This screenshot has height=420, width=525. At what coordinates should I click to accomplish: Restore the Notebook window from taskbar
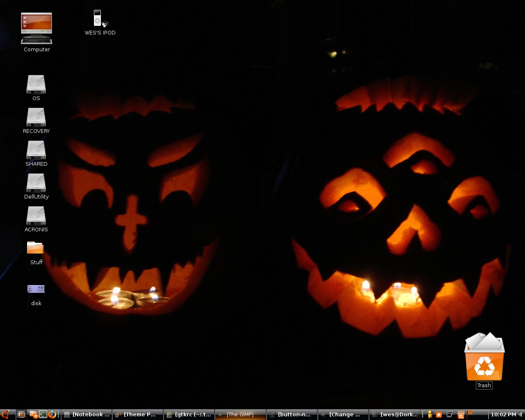(x=87, y=414)
